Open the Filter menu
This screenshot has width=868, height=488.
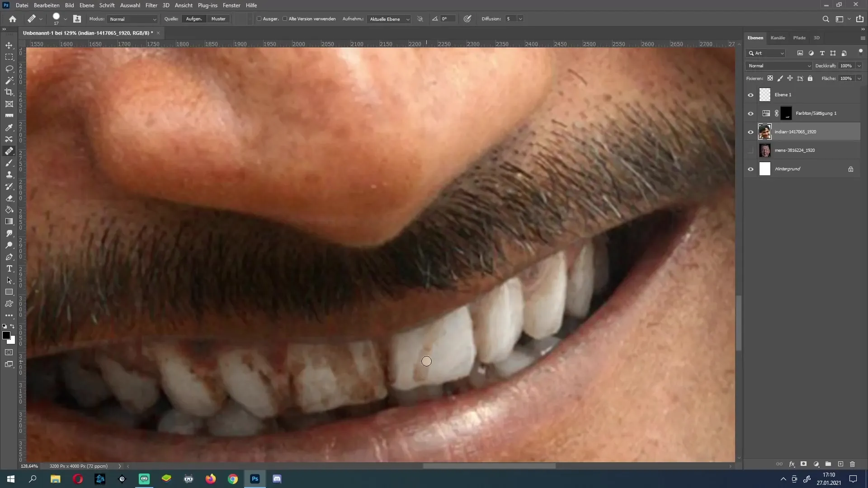151,5
